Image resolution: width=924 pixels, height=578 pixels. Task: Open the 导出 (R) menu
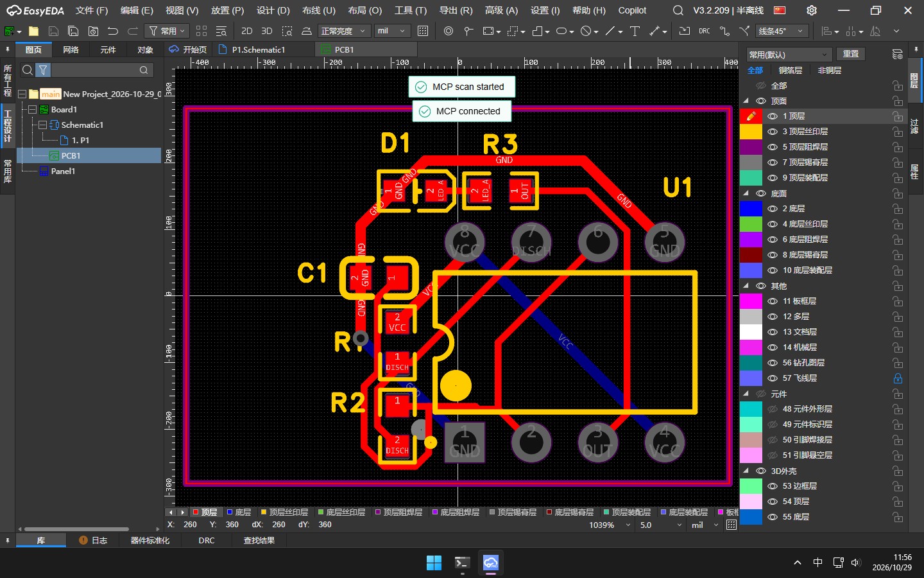click(456, 10)
